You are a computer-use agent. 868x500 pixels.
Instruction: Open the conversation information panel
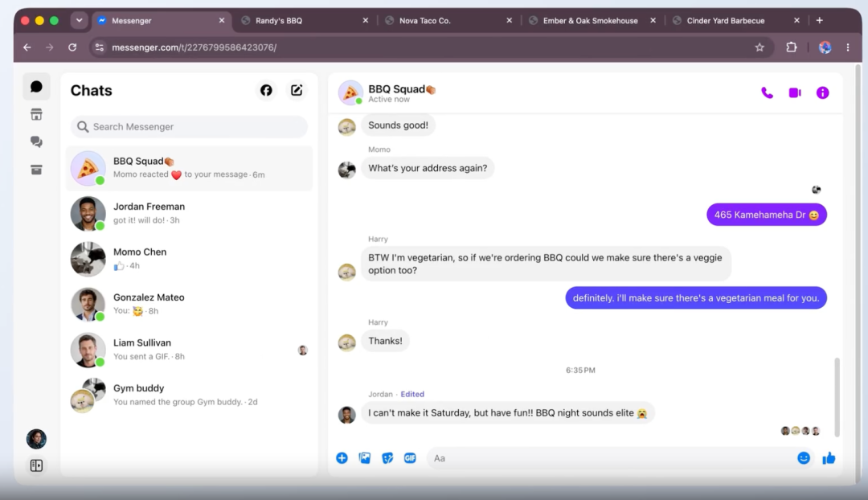[823, 93]
